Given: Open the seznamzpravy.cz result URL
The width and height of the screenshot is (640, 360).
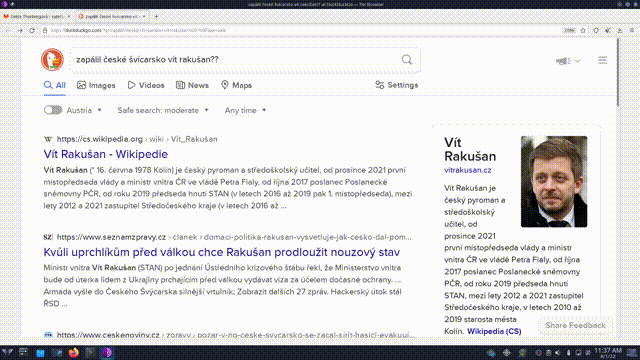Looking at the screenshot, I should pos(234,237).
